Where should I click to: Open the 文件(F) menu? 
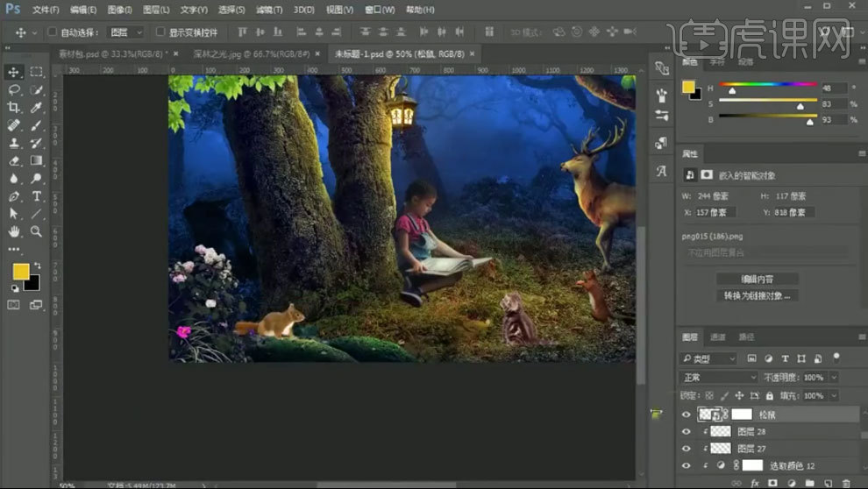(46, 10)
